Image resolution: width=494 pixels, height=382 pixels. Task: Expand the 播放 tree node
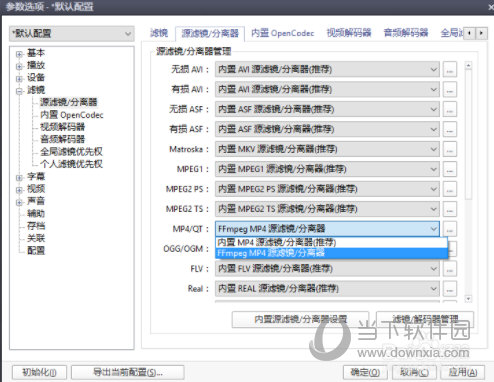19,66
